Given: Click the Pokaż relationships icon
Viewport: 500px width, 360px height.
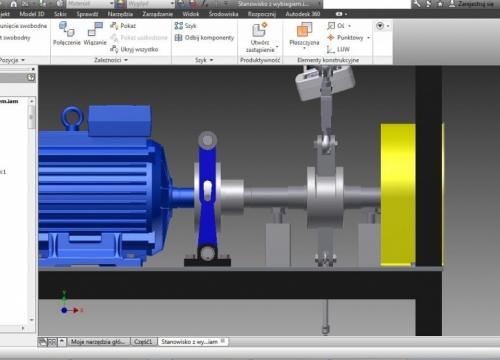Looking at the screenshot, I should tap(114, 25).
